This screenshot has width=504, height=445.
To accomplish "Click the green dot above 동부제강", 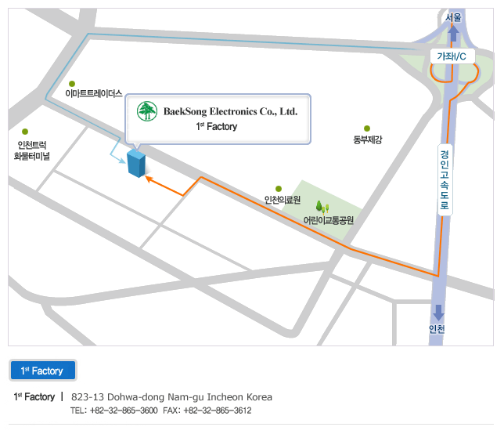I will coord(367,128).
